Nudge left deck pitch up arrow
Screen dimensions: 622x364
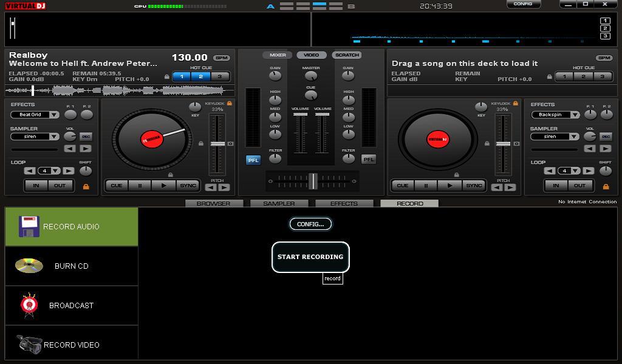(x=224, y=187)
